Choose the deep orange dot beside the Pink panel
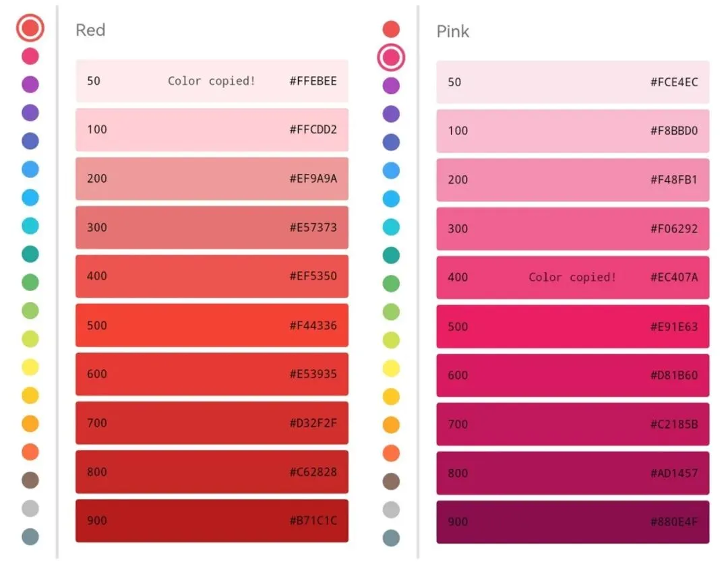 click(391, 453)
